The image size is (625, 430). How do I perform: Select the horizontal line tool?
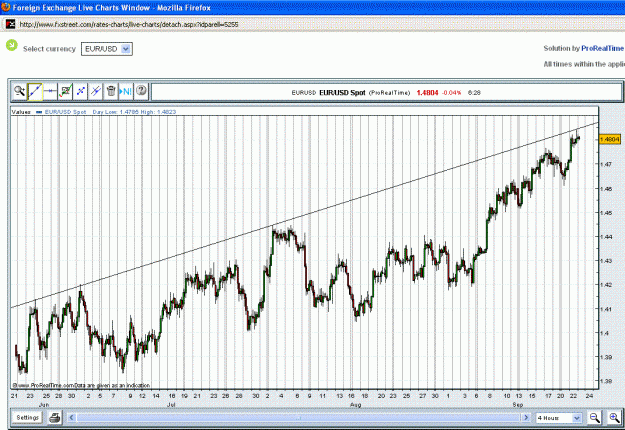click(50, 91)
